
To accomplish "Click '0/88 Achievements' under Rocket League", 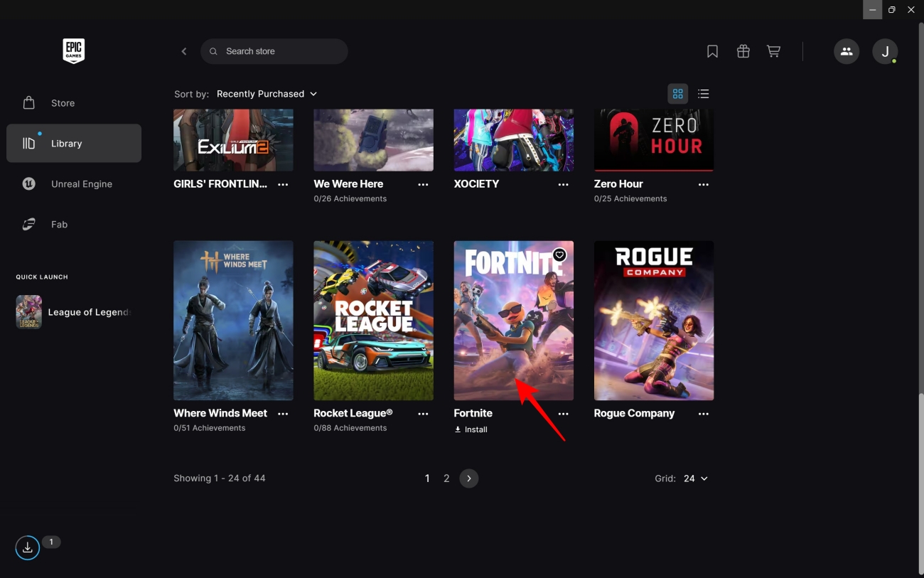I will [x=350, y=428].
